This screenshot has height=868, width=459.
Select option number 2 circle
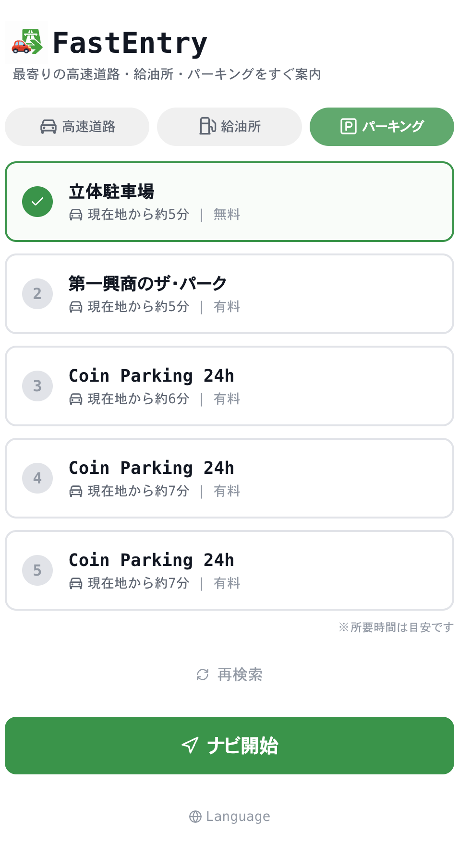click(x=37, y=294)
